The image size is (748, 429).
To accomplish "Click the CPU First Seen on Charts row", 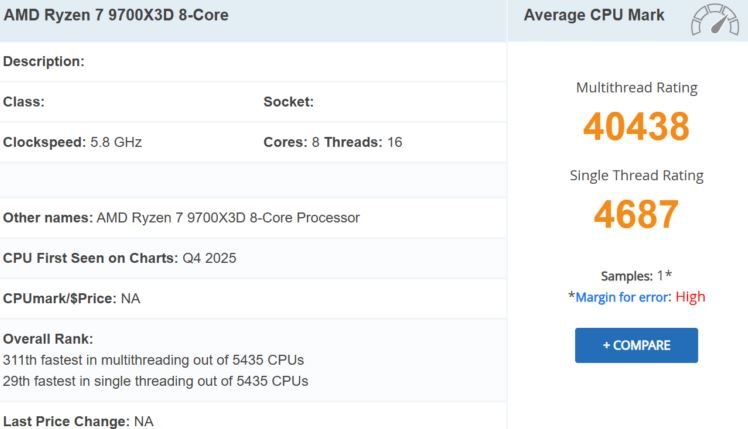I will click(120, 258).
